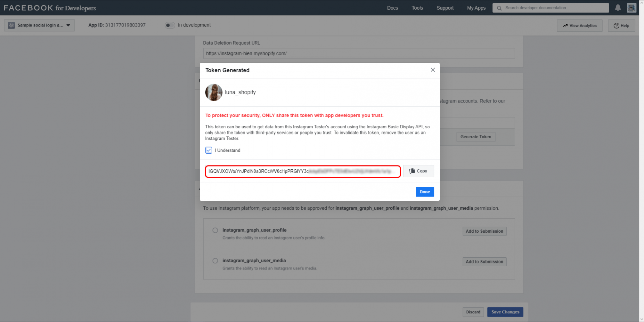Image resolution: width=644 pixels, height=322 pixels.
Task: Click the generated token field
Action: click(303, 171)
